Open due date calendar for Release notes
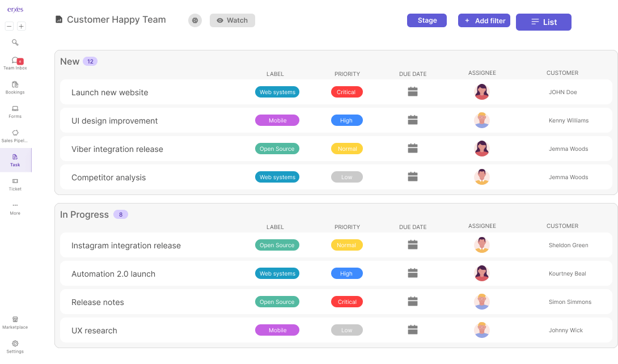The width and height of the screenshot is (618, 364). click(413, 302)
